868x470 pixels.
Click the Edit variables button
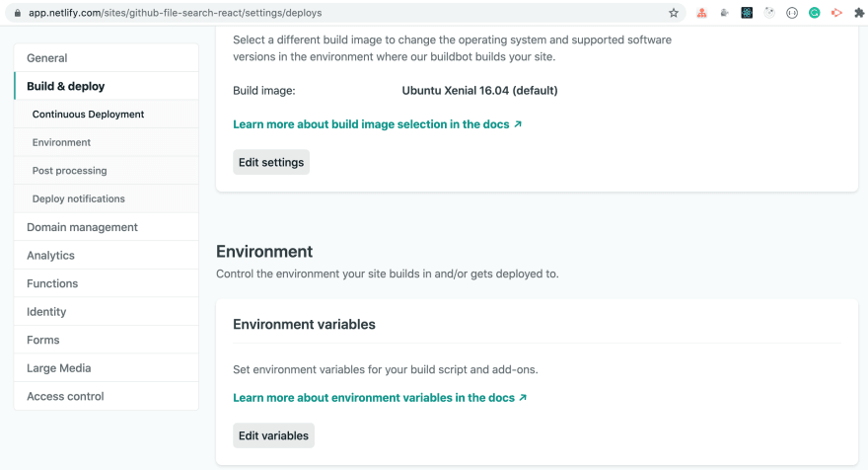tap(273, 435)
